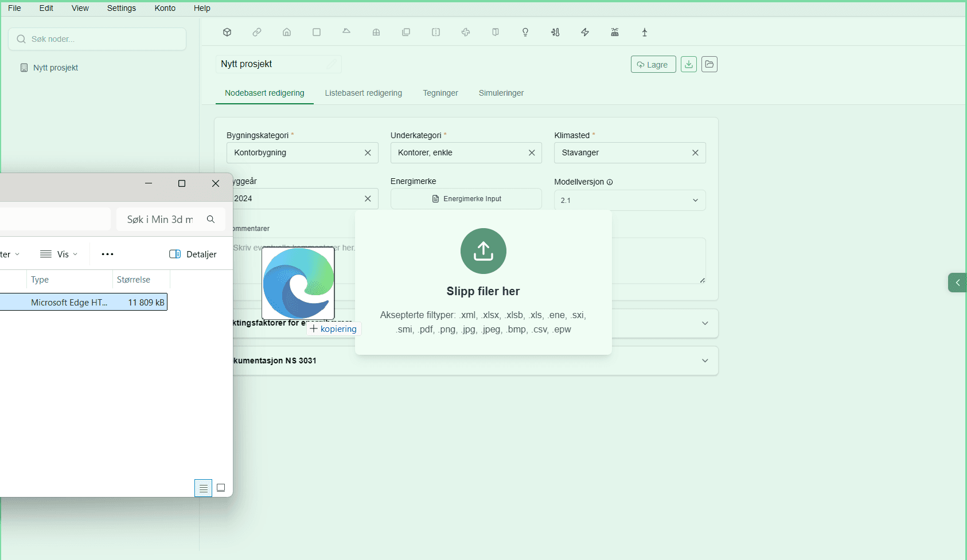Clear the Stavanger climate location

695,152
